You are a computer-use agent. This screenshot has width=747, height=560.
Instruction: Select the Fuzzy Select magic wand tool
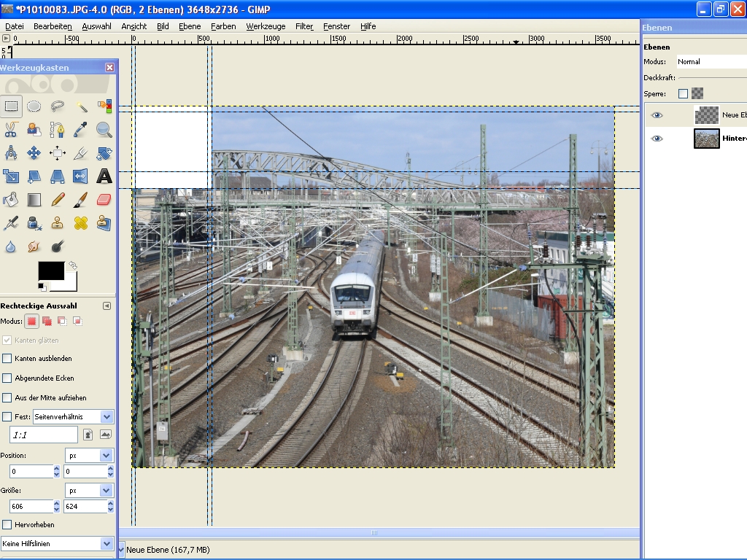(x=81, y=106)
